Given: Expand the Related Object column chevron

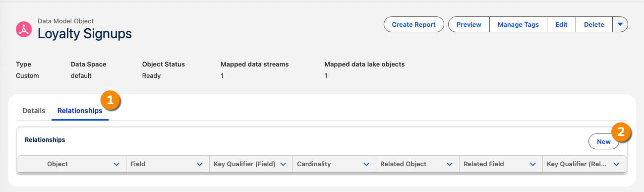Looking at the screenshot, I should tap(450, 164).
